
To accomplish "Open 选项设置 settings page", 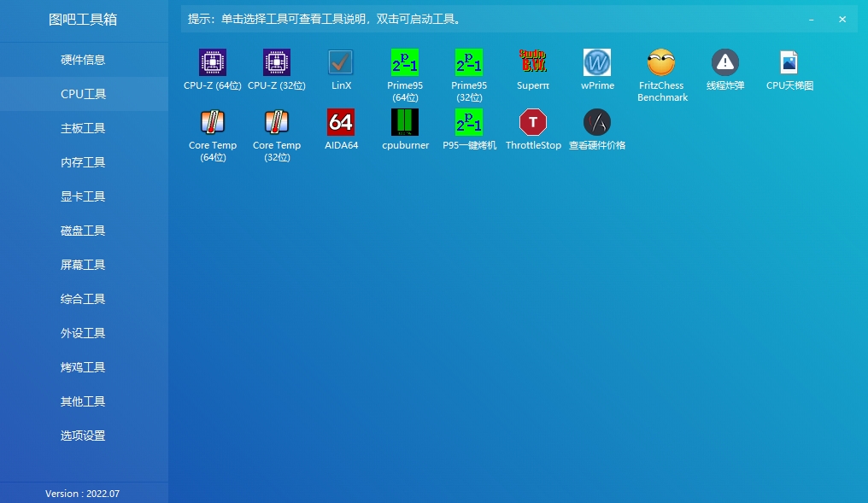I will pyautogui.click(x=84, y=436).
